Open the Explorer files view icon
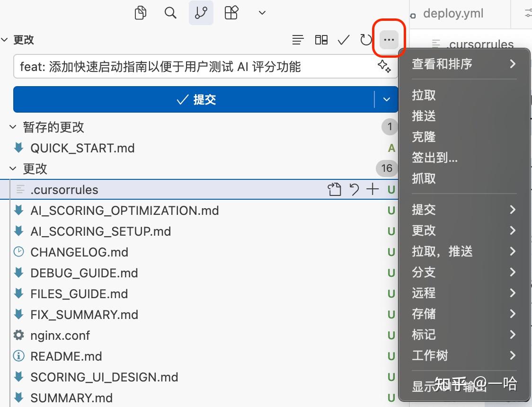 [141, 13]
